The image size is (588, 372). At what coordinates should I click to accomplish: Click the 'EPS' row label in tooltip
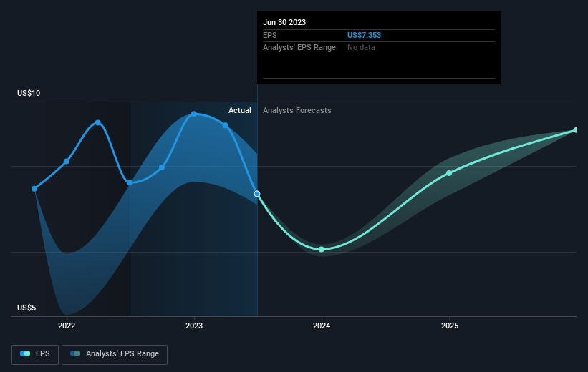point(269,35)
